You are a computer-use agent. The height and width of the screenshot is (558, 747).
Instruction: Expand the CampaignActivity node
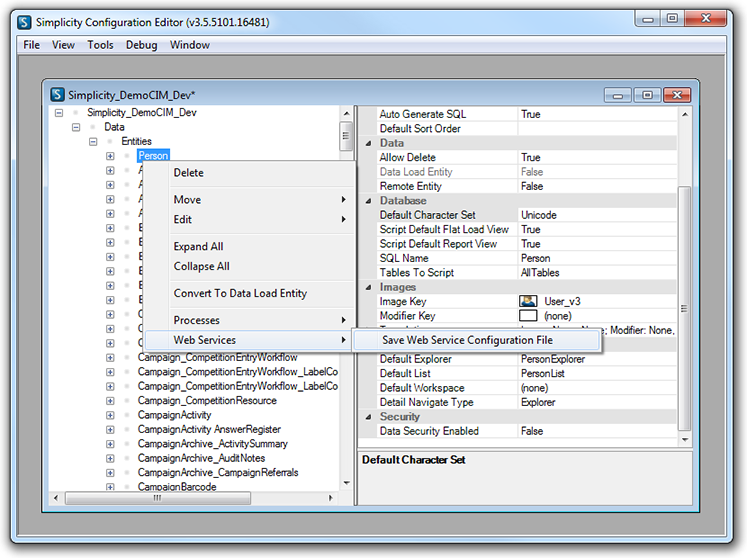111,415
